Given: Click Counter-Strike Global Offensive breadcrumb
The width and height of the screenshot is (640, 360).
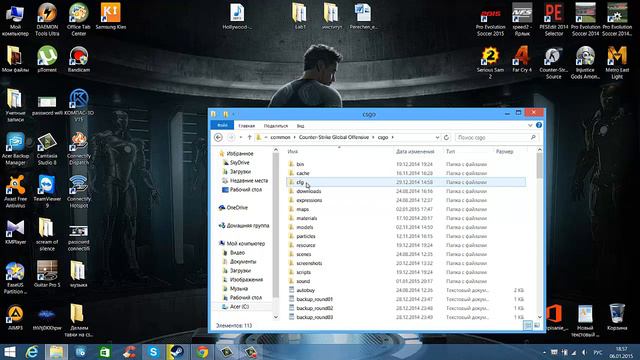Looking at the screenshot, I should click(334, 138).
